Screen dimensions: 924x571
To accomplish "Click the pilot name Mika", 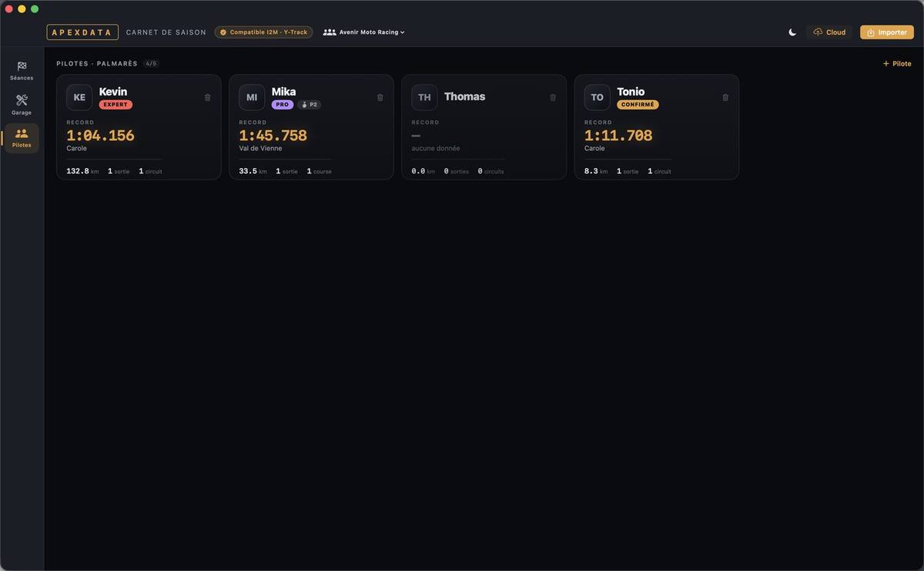I will [283, 92].
